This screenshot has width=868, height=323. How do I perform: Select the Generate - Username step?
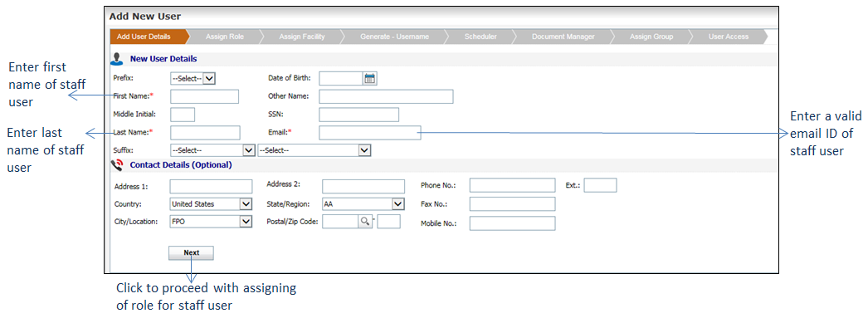(x=394, y=37)
